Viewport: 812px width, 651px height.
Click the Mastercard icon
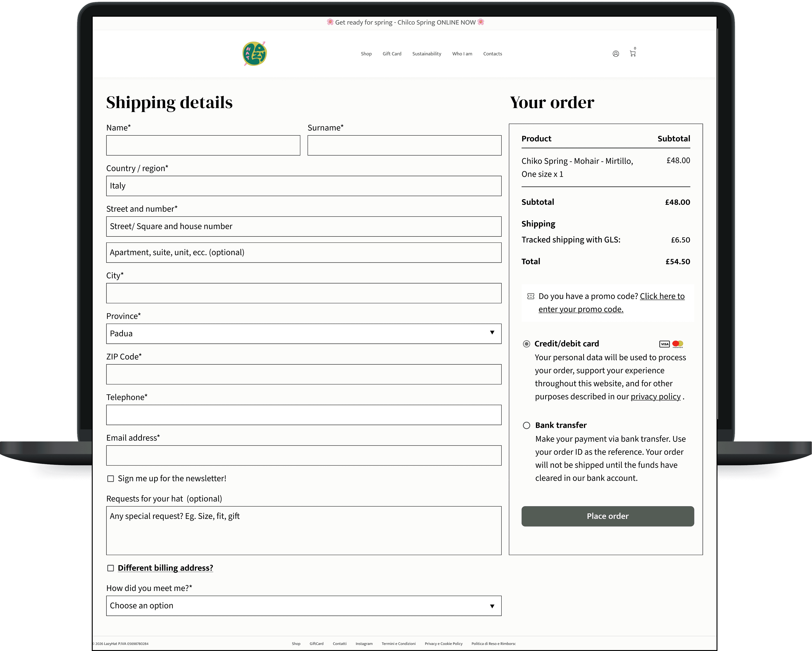[678, 344]
